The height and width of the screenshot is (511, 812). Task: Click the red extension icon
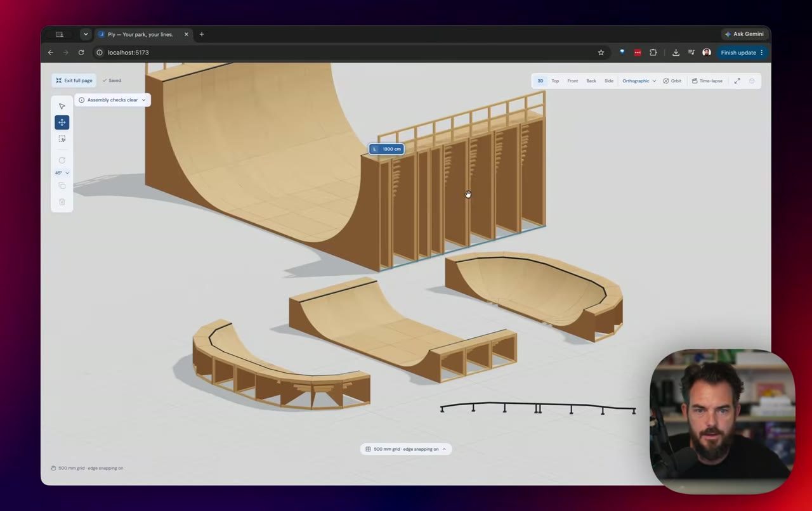pos(638,53)
